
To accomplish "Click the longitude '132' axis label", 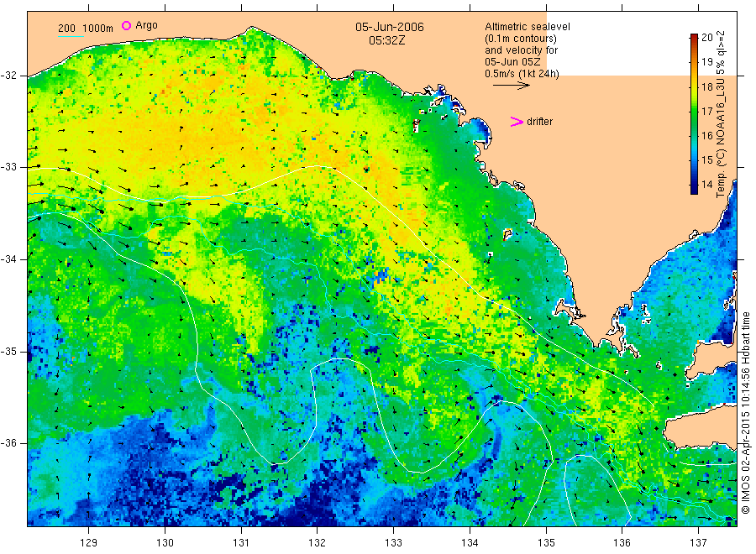I will click(318, 543).
